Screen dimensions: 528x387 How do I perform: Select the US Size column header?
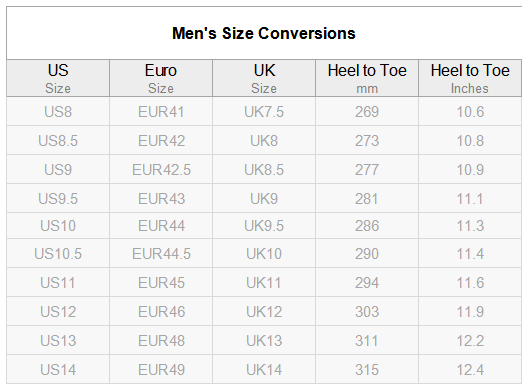58,78
